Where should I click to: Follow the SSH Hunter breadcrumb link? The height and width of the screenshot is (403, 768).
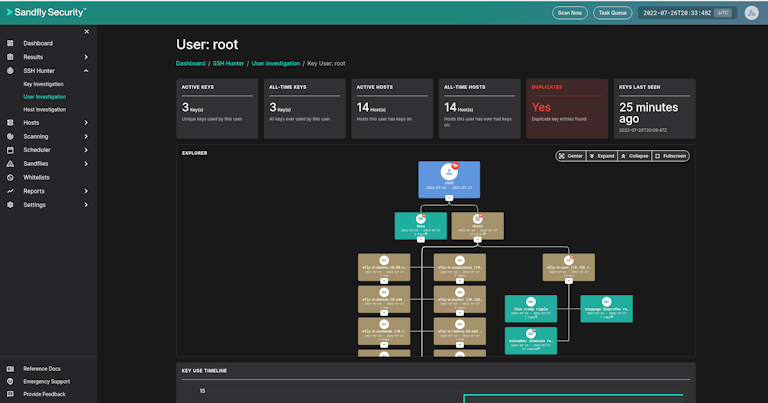pos(228,63)
